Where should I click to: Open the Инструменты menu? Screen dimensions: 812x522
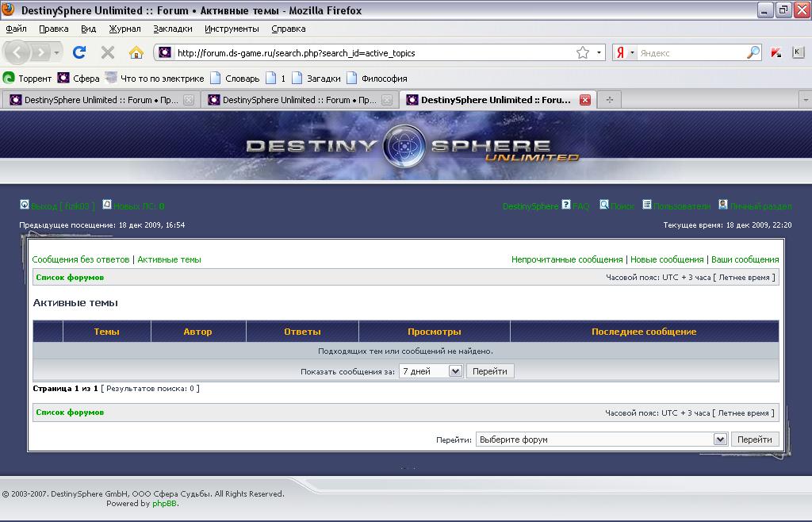(232, 29)
